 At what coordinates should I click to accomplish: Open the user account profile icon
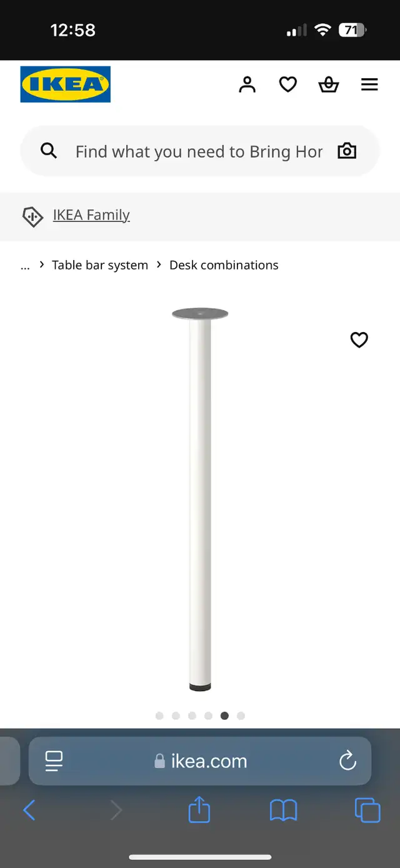247,84
